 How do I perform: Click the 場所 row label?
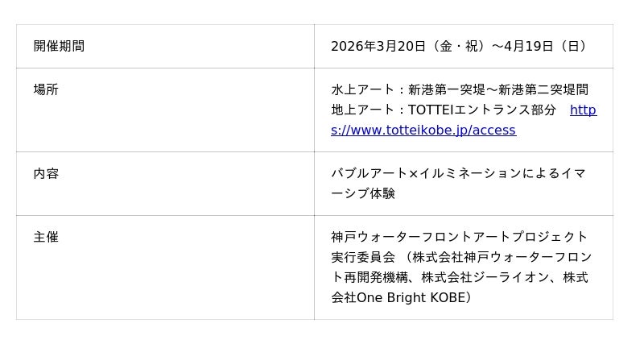(x=46, y=89)
